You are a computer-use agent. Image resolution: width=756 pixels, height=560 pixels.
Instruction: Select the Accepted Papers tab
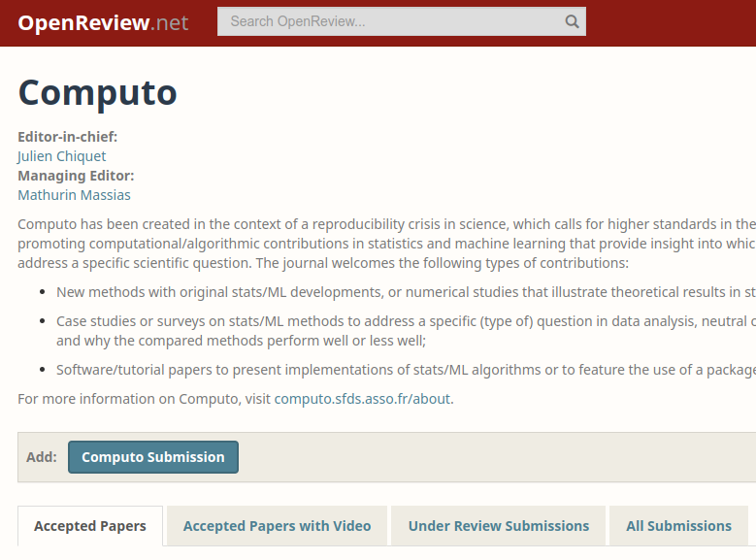coord(90,526)
